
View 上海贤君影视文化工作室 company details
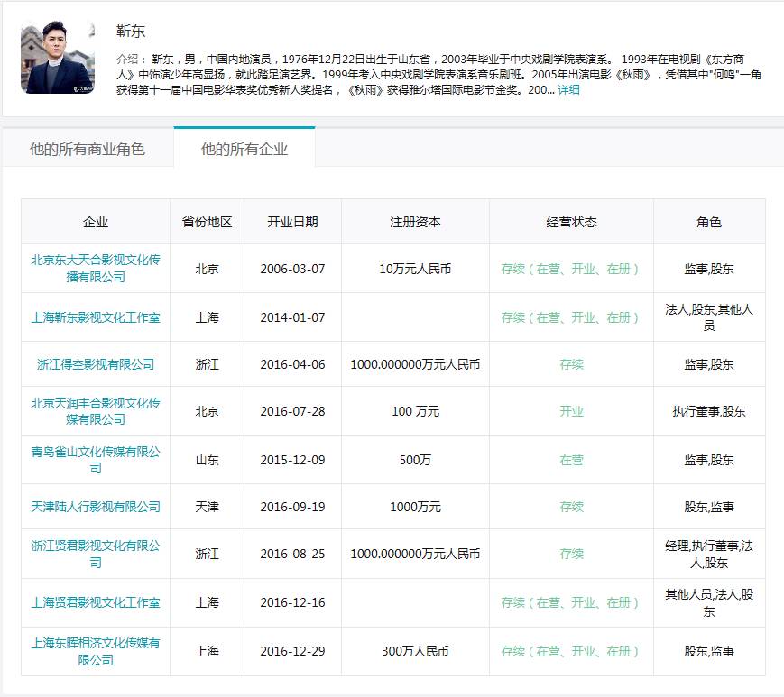tap(96, 602)
